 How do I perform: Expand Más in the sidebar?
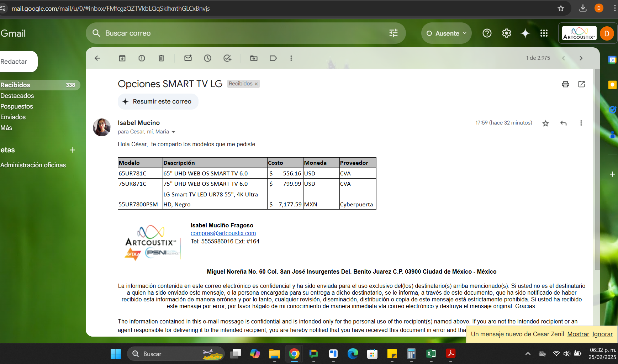[x=6, y=128]
